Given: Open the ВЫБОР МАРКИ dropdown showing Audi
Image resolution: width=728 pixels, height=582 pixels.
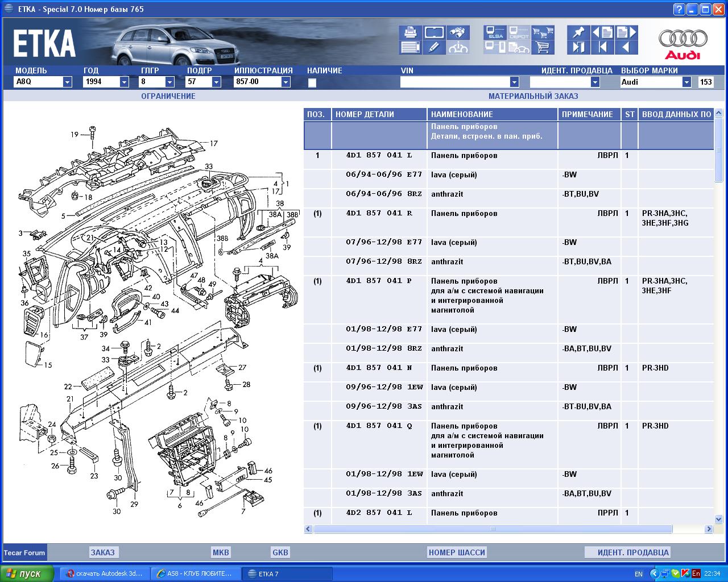Looking at the screenshot, I should [686, 82].
